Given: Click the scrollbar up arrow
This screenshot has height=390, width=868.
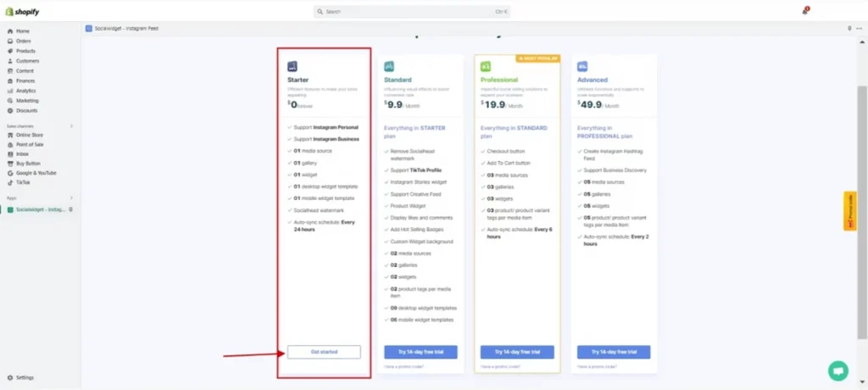Looking at the screenshot, I should [x=862, y=42].
